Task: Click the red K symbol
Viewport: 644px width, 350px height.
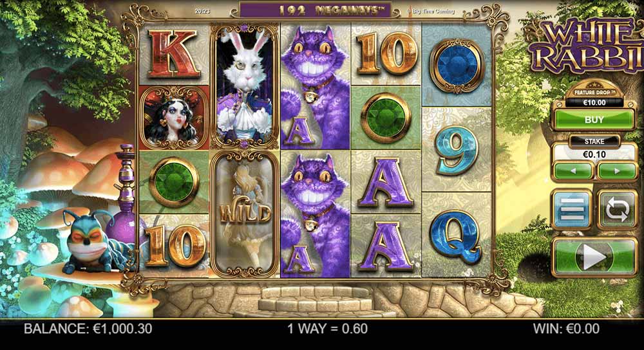Action: point(174,55)
